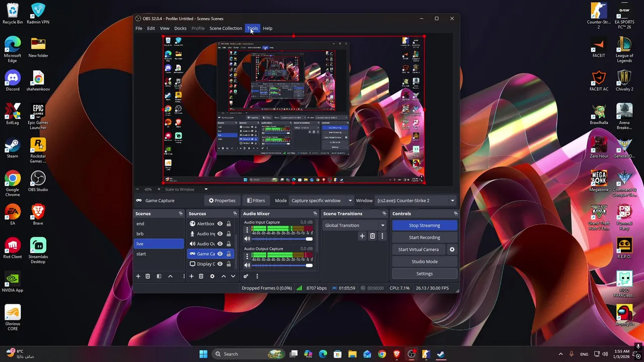Toggle lock on the Alertbox source
This screenshot has height=362, width=644.
228,224
